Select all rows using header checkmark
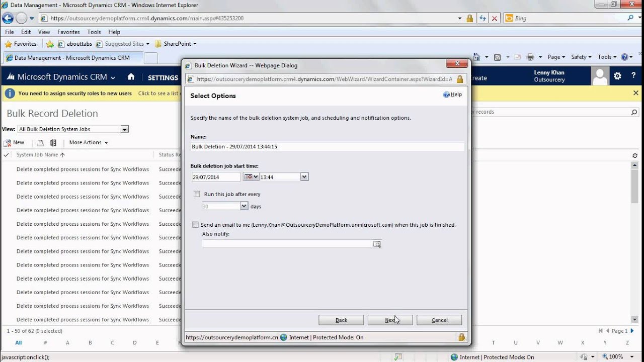This screenshot has width=644, height=362. pos(6,155)
